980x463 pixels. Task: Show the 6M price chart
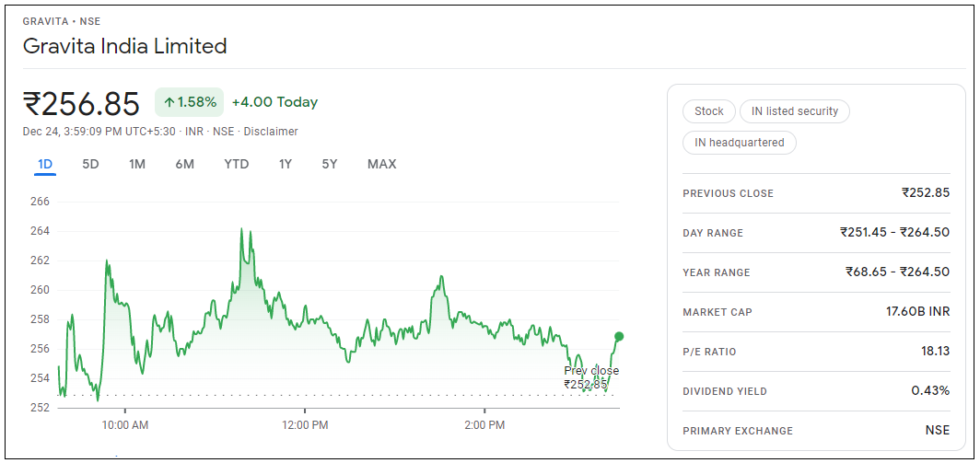[184, 165]
